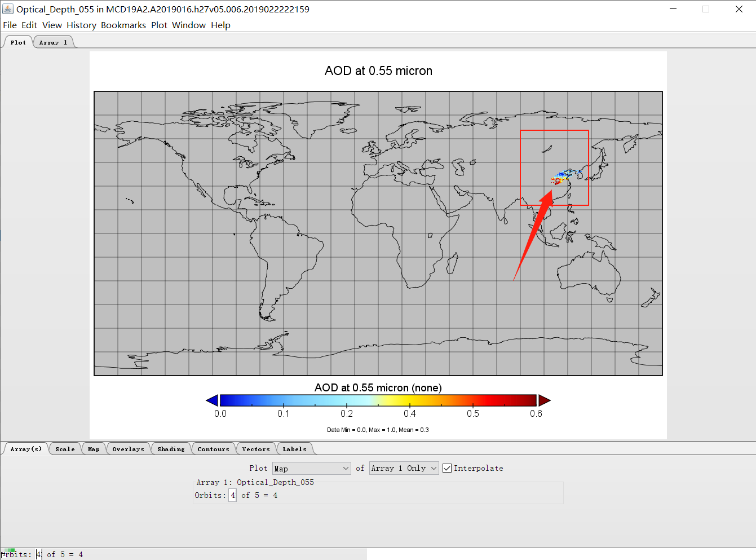Click the AOD colorbar gradient
The height and width of the screenshot is (560, 756).
(x=378, y=400)
